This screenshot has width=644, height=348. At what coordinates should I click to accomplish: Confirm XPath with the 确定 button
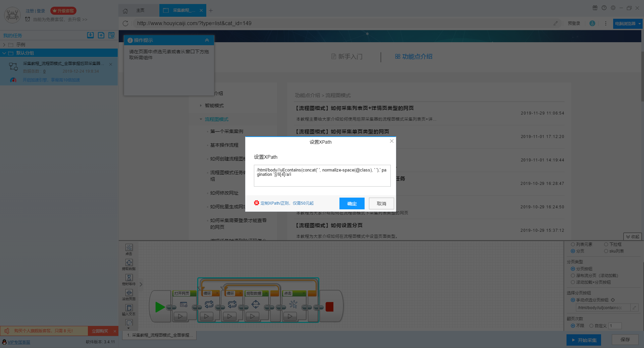tap(352, 203)
